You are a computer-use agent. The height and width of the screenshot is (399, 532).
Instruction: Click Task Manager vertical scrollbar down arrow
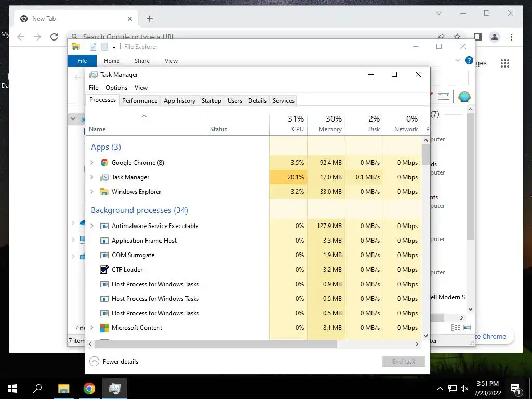coord(426,336)
